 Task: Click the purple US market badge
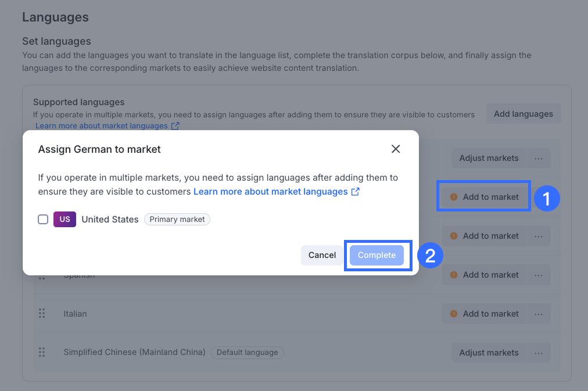(x=64, y=220)
